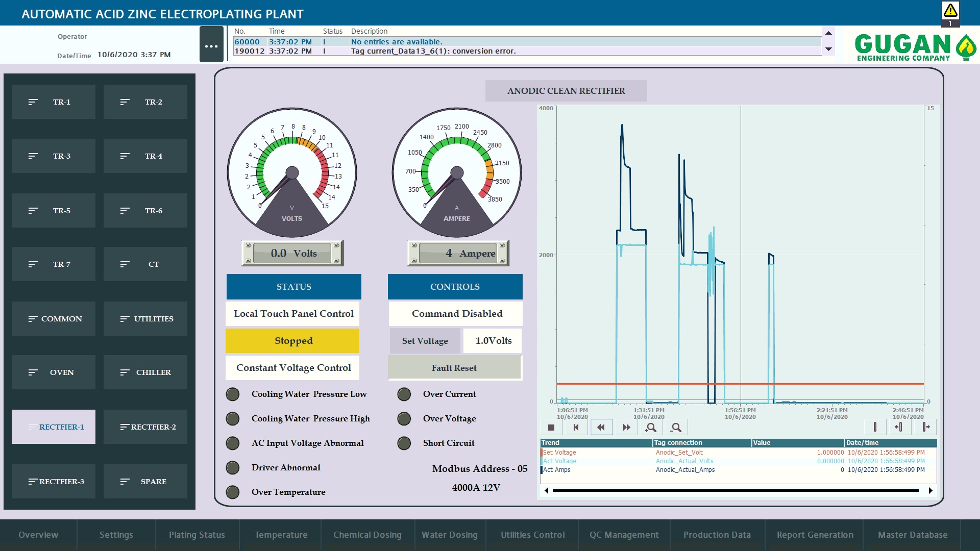Screen dimensions: 980x551
Task: Zoom in on trend chart
Action: pos(651,428)
